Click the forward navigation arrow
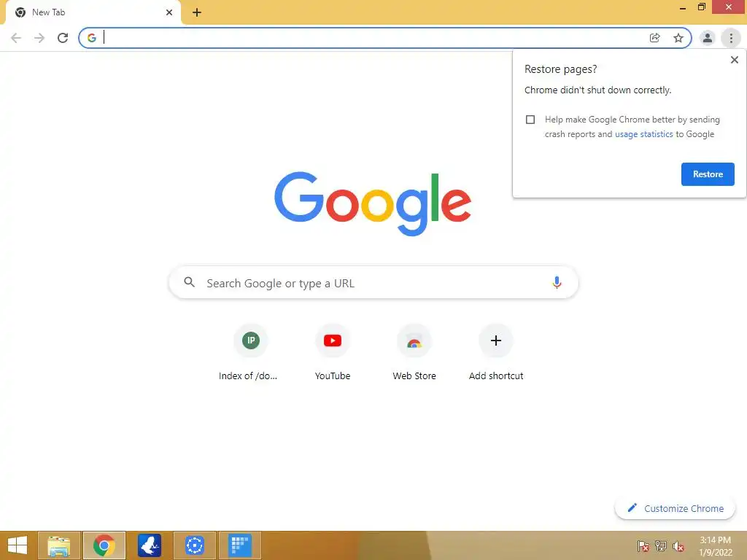This screenshot has height=560, width=747. [x=39, y=38]
